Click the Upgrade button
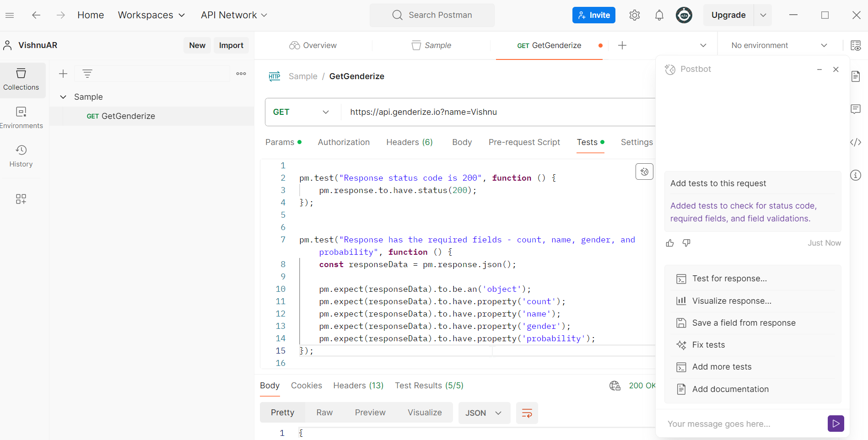868x440 pixels. coord(728,15)
